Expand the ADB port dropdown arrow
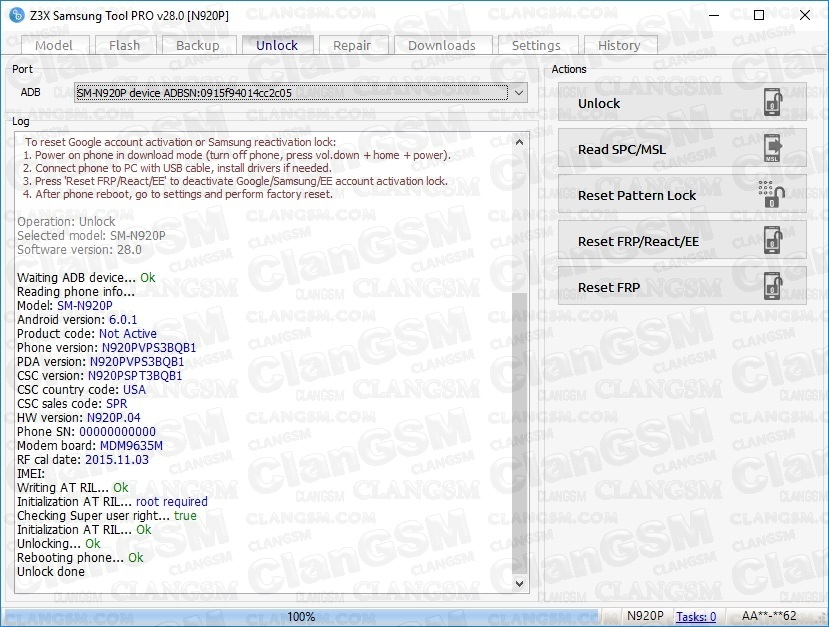Image resolution: width=829 pixels, height=627 pixels. pyautogui.click(x=519, y=93)
